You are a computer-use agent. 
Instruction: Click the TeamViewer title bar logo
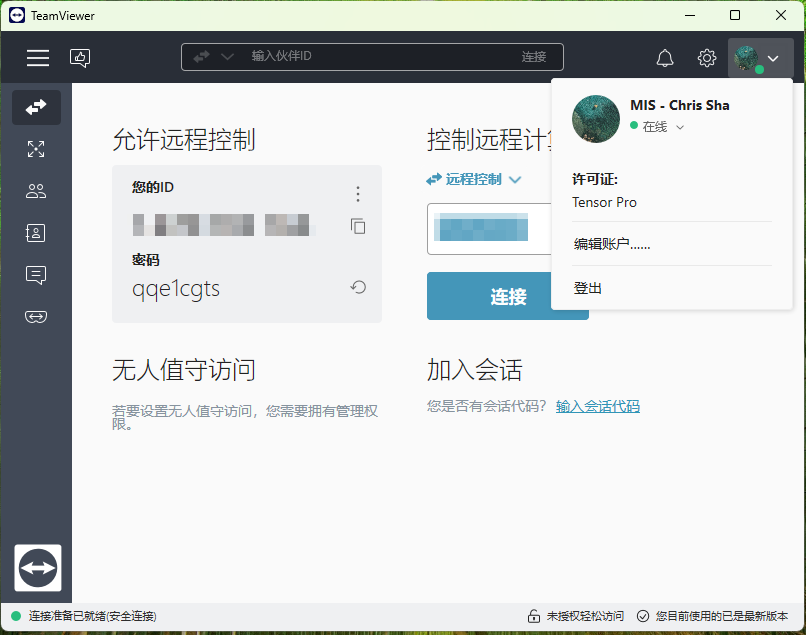click(x=17, y=15)
